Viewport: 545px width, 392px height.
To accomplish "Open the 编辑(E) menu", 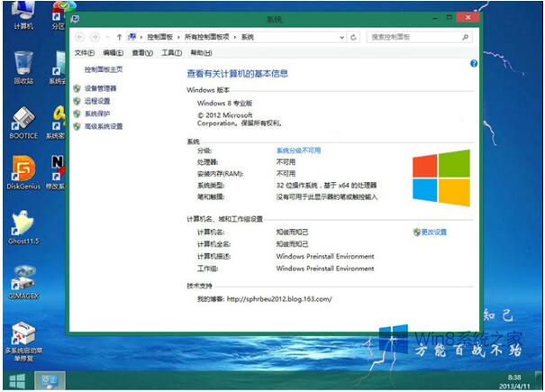I will pos(113,53).
